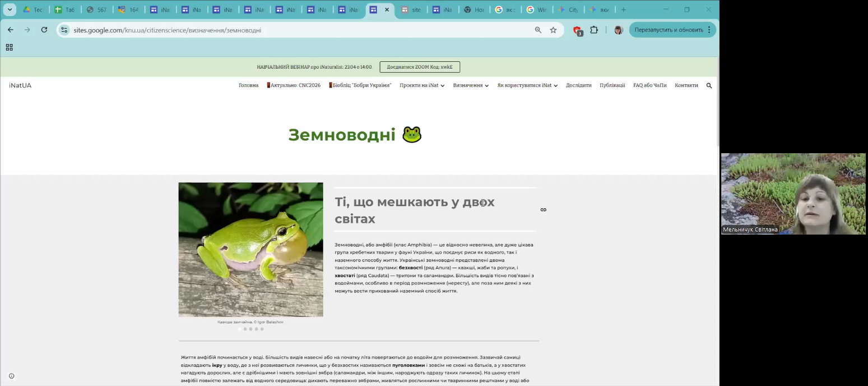Go to the 'Публікації' menu item
Screen dimensions: 868x386
click(612, 85)
